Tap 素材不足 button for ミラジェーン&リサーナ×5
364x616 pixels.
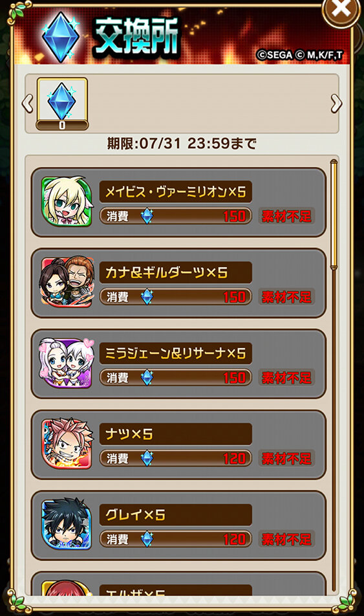(286, 378)
